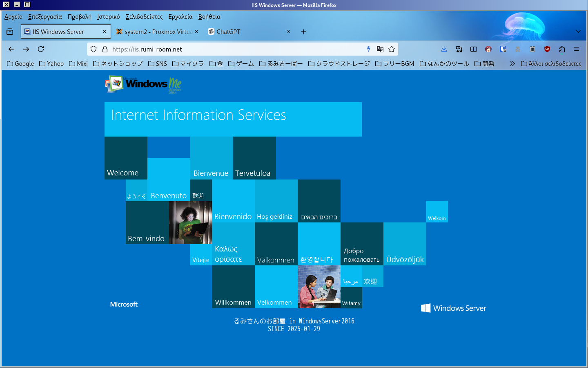Image resolution: width=588 pixels, height=368 pixels.
Task: Click the Willkommen tile
Action: tap(233, 287)
